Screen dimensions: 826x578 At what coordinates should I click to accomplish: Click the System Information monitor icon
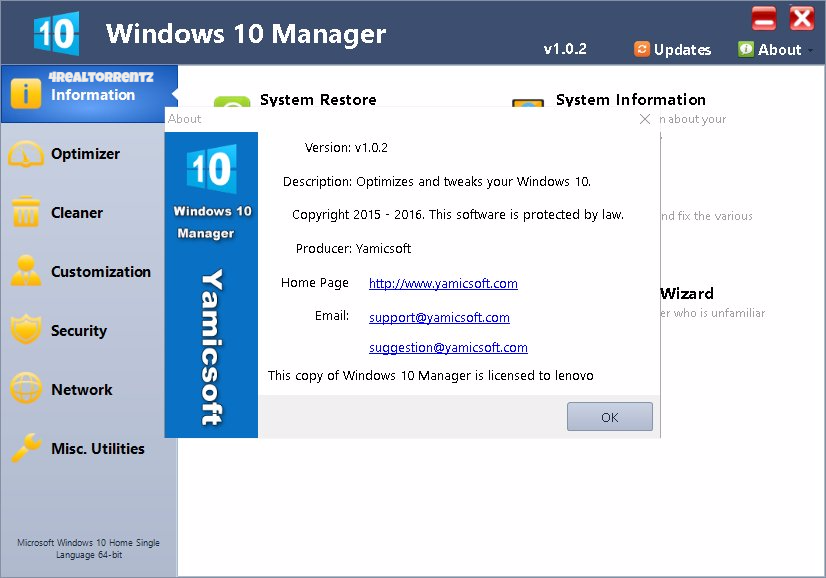tap(527, 102)
